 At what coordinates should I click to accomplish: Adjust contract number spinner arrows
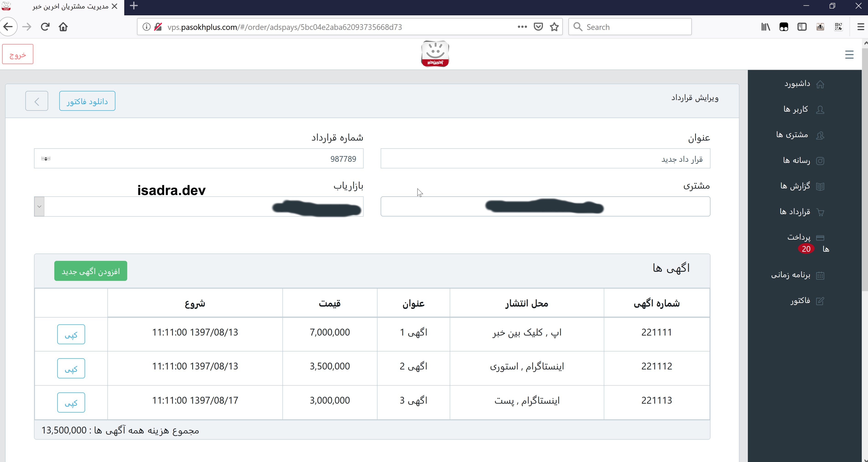pyautogui.click(x=46, y=159)
